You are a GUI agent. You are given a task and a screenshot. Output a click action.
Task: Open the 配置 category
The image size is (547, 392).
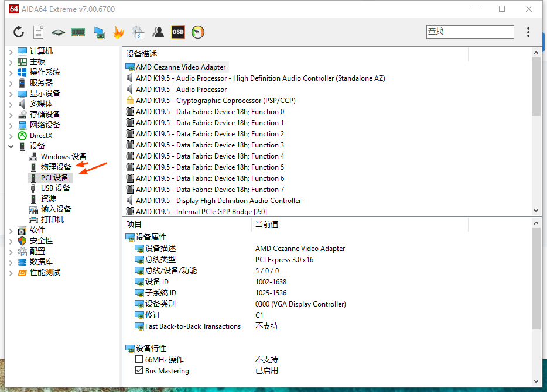(x=37, y=251)
